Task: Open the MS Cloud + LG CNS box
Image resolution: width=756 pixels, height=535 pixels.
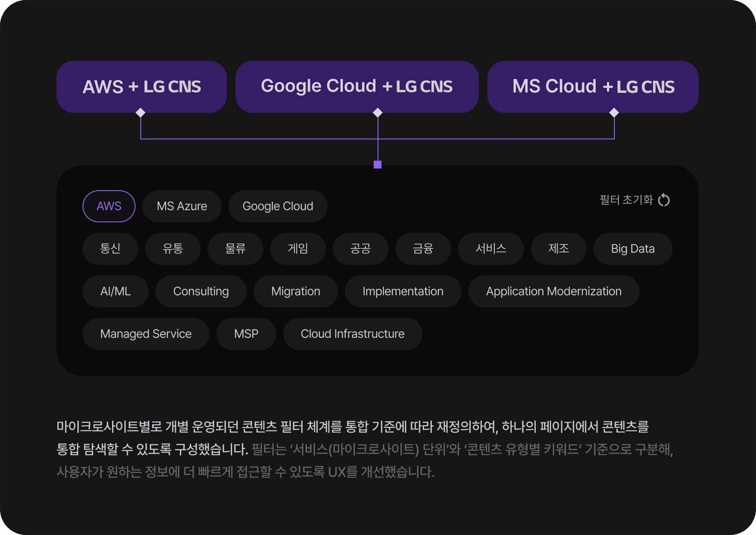Action: (593, 87)
